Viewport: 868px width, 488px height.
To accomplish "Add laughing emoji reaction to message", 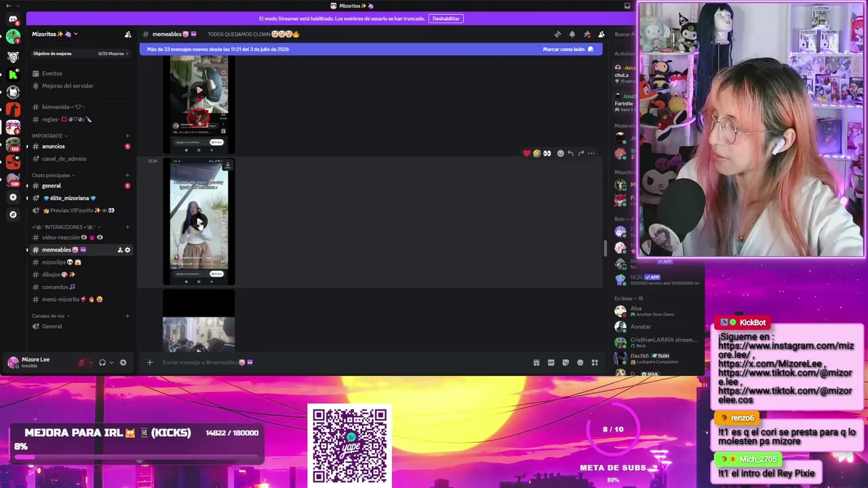I will [x=537, y=153].
